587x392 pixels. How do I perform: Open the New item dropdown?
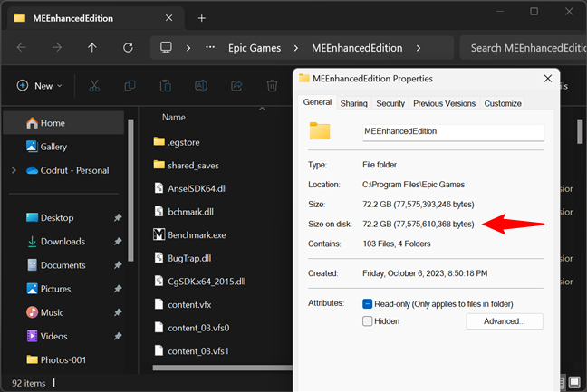(39, 86)
